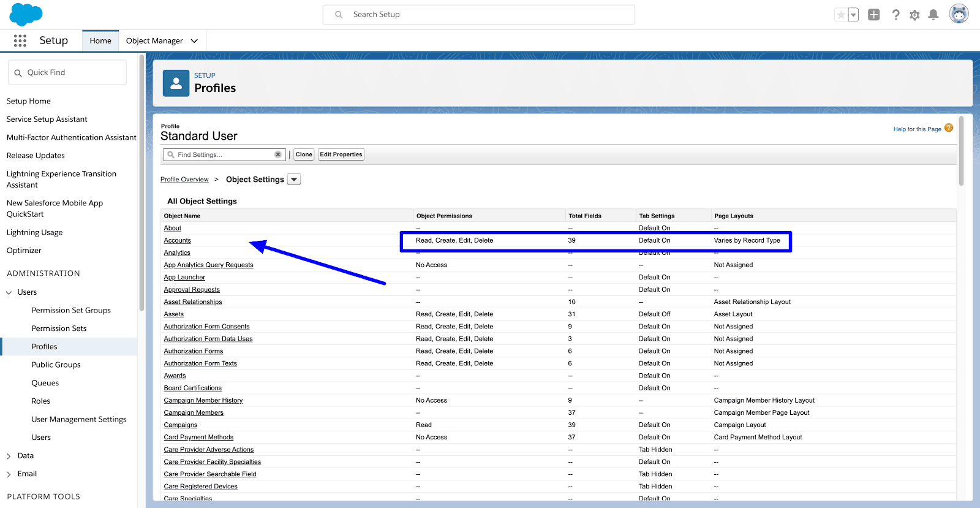Open the Analytics object link
980x508 pixels.
point(177,252)
